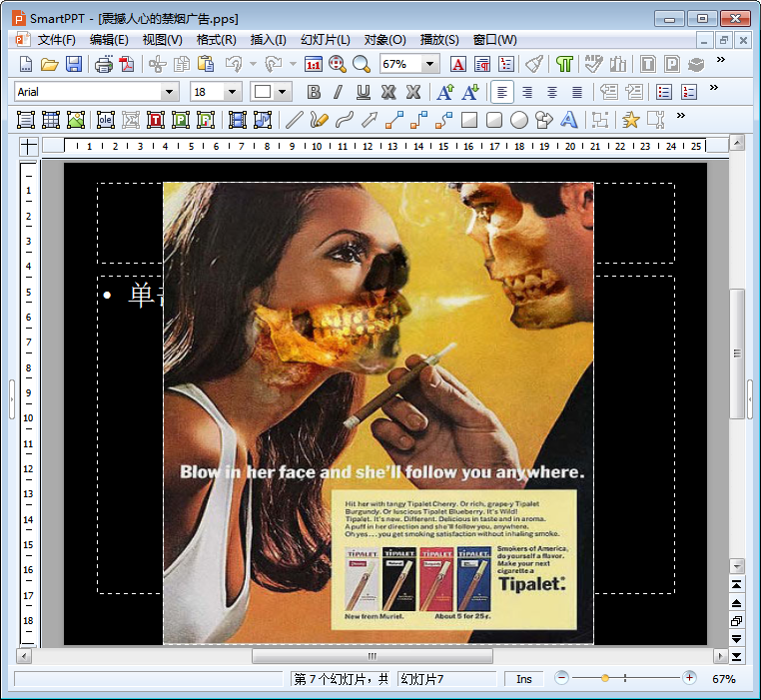
Task: Go to first slide button
Action: [x=737, y=584]
